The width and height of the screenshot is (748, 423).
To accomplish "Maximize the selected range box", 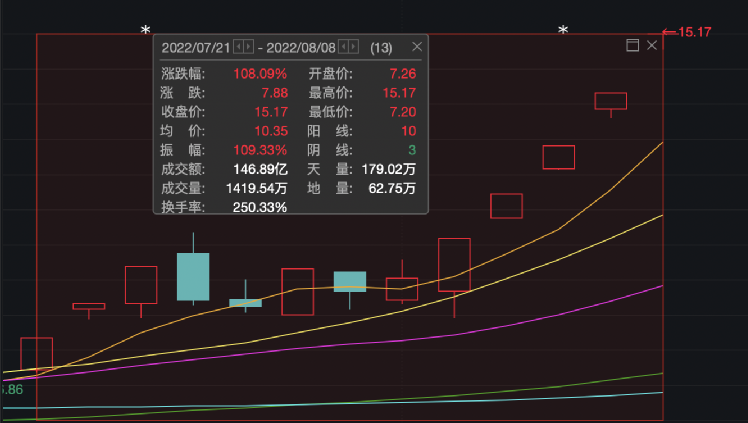I will 632,45.
